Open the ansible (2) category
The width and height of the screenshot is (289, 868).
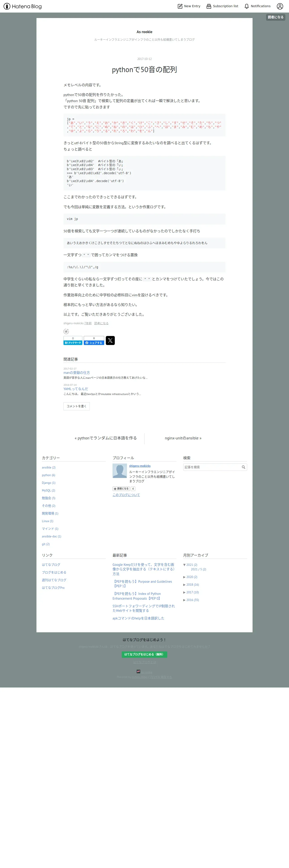(x=48, y=467)
